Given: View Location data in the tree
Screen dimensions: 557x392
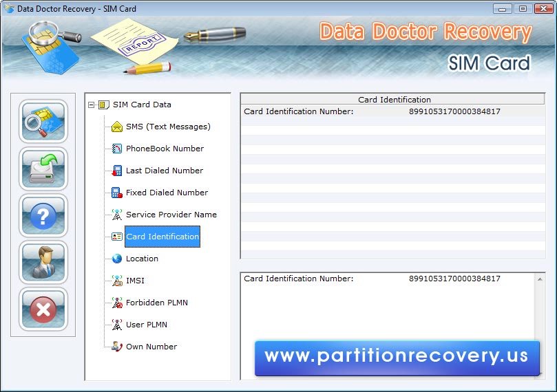Looking at the screenshot, I should pyautogui.click(x=142, y=259).
